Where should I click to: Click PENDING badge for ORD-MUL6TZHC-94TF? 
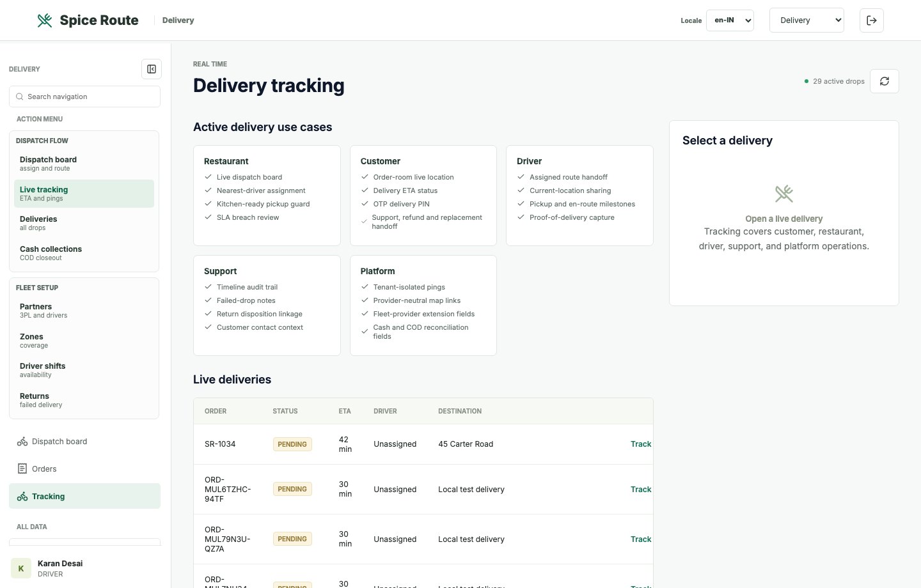tap(292, 489)
